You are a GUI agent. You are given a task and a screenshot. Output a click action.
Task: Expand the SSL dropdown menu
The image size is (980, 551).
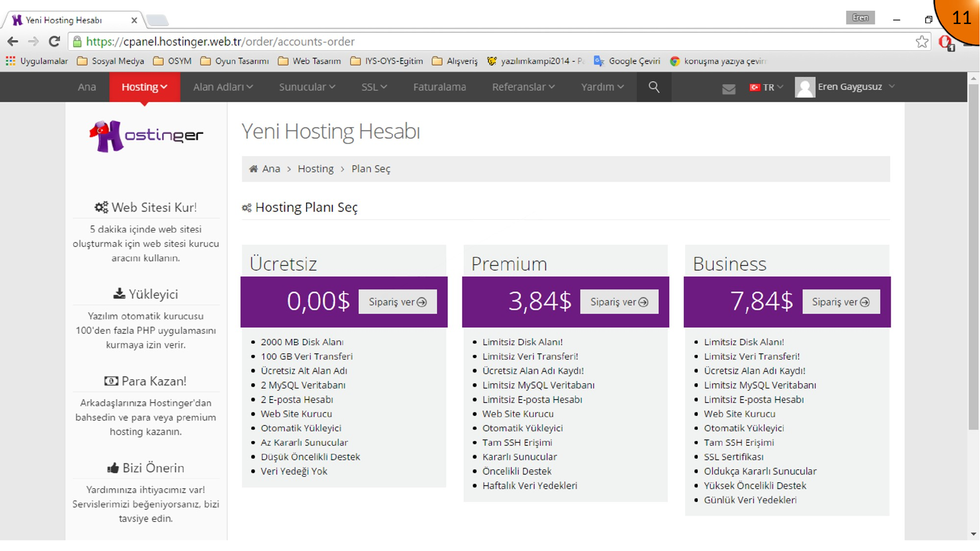[x=374, y=87]
